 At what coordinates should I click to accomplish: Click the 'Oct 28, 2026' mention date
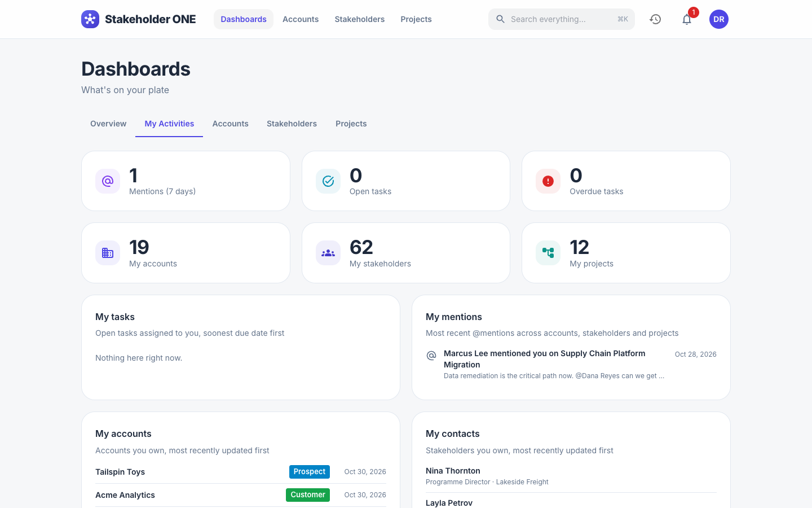point(696,354)
